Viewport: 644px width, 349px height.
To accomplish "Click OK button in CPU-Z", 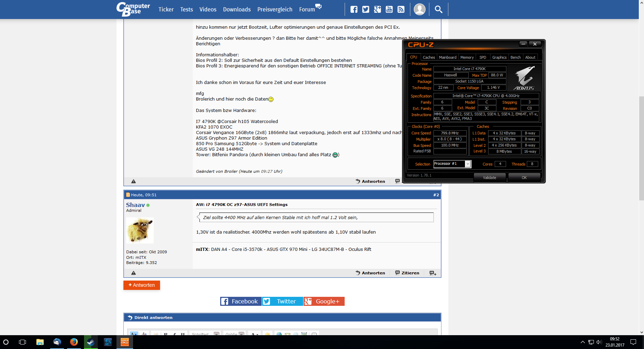I will click(524, 178).
